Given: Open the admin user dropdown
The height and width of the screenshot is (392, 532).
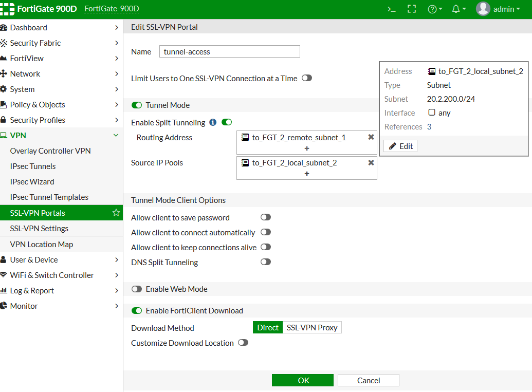Looking at the screenshot, I should [499, 9].
